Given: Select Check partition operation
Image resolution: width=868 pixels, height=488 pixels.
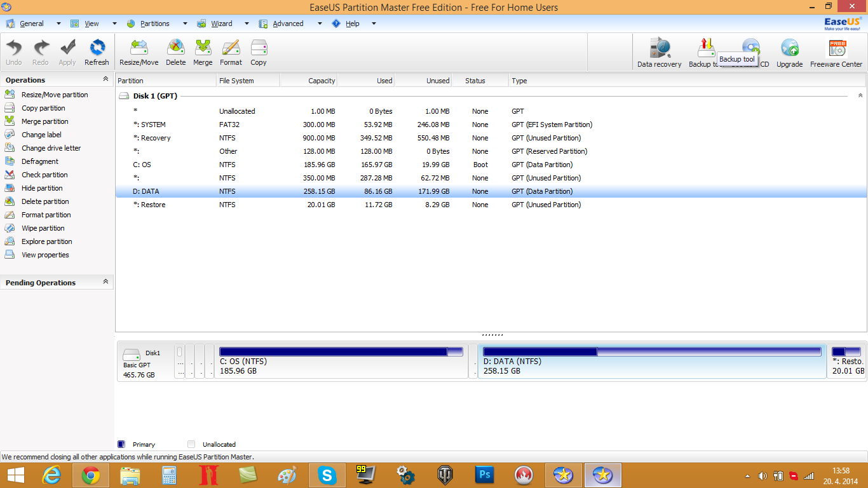Looking at the screenshot, I should 44,175.
